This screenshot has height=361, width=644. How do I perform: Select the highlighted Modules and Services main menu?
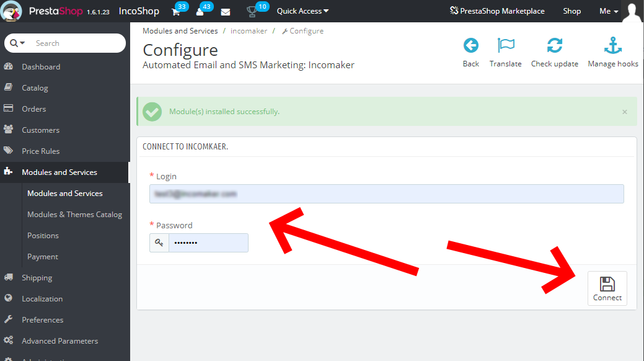point(65,172)
